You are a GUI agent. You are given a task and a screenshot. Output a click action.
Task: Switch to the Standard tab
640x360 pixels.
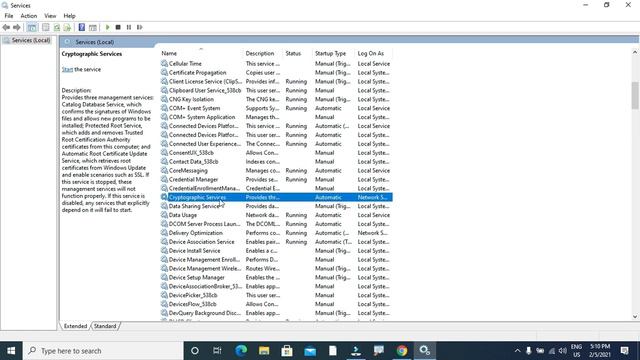[x=105, y=326]
